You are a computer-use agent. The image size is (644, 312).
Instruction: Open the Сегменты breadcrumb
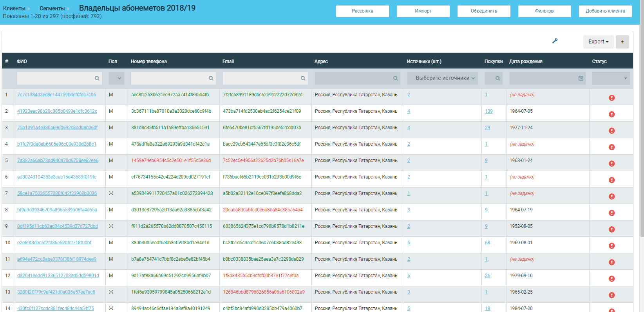52,8
